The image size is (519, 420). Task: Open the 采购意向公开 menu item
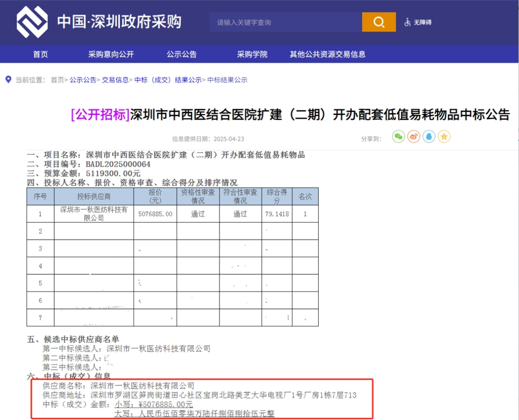coord(111,54)
